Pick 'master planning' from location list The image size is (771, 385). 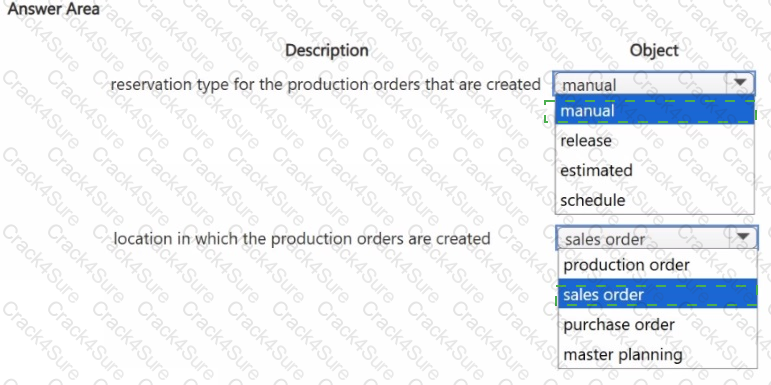pyautogui.click(x=657, y=355)
